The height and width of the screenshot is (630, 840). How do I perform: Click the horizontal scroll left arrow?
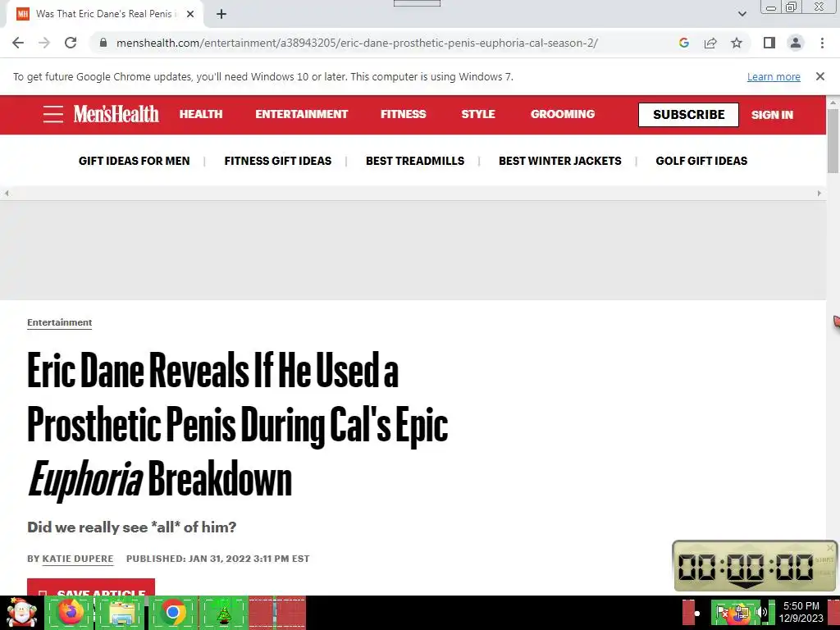(7, 194)
